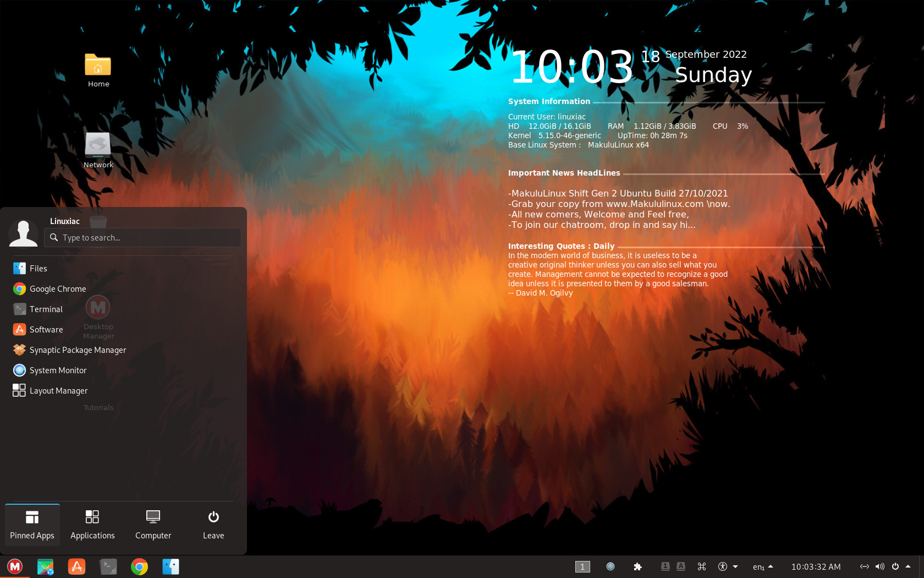
Task: Open Layout Manager from menu
Action: click(x=122, y=391)
